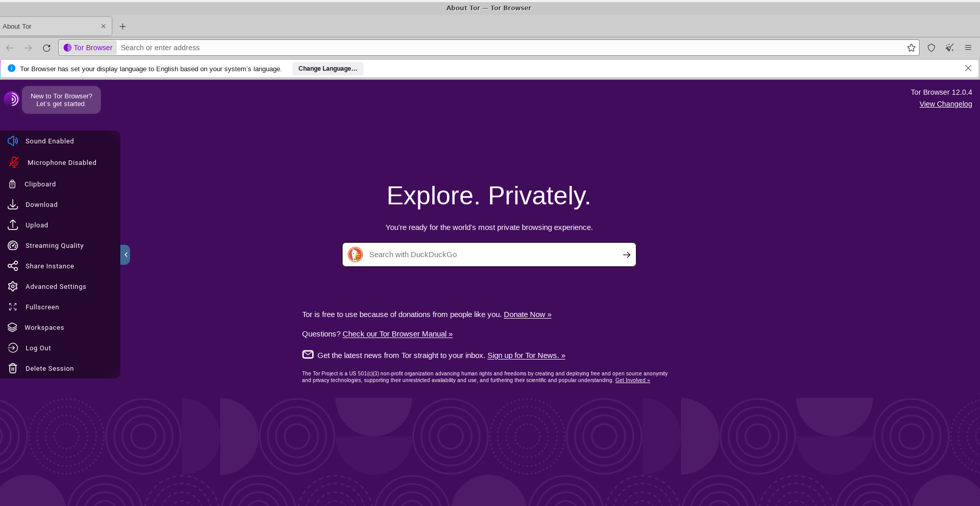Collapse the left sidebar panel
This screenshot has height=506, width=980.
(125, 255)
